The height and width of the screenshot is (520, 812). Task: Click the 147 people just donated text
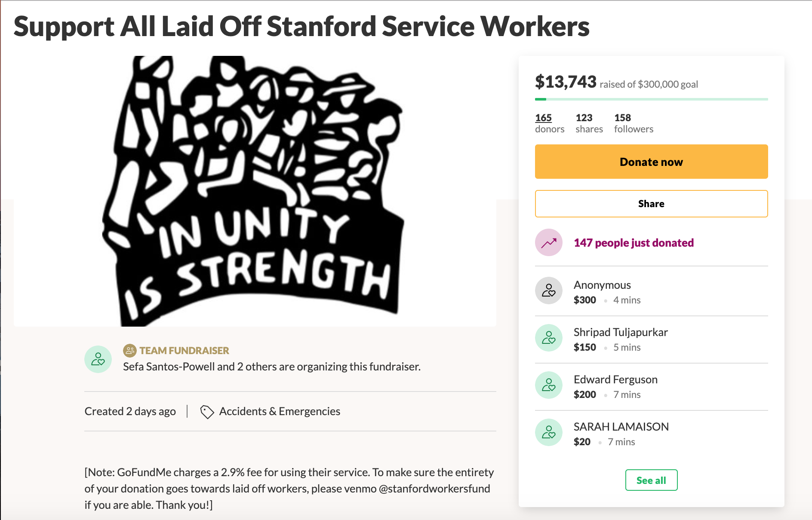[x=634, y=243]
